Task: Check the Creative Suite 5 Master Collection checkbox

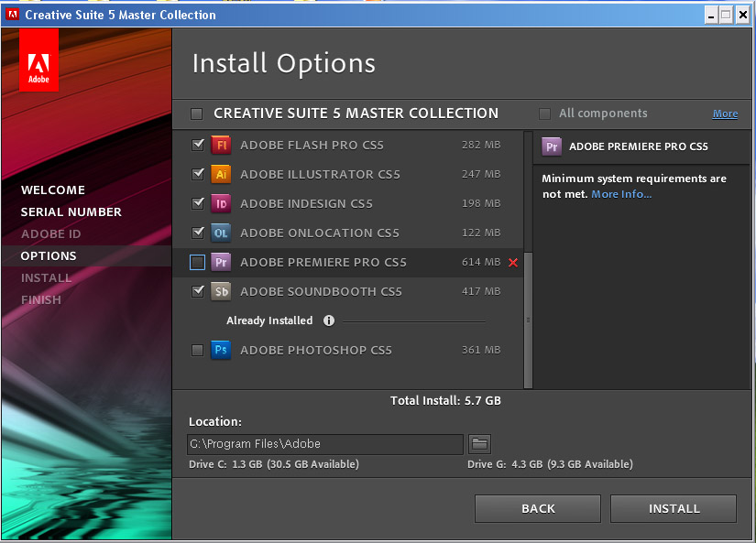Action: [196, 114]
